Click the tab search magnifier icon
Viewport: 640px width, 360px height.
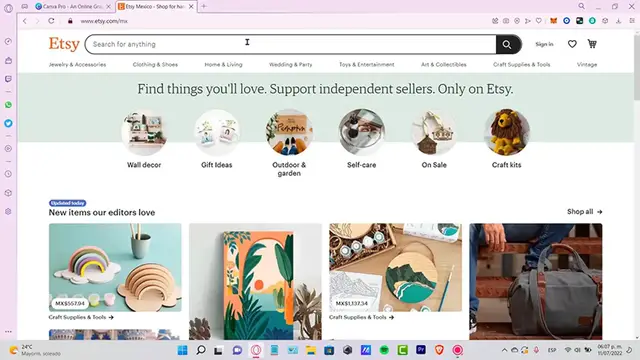[581, 6]
